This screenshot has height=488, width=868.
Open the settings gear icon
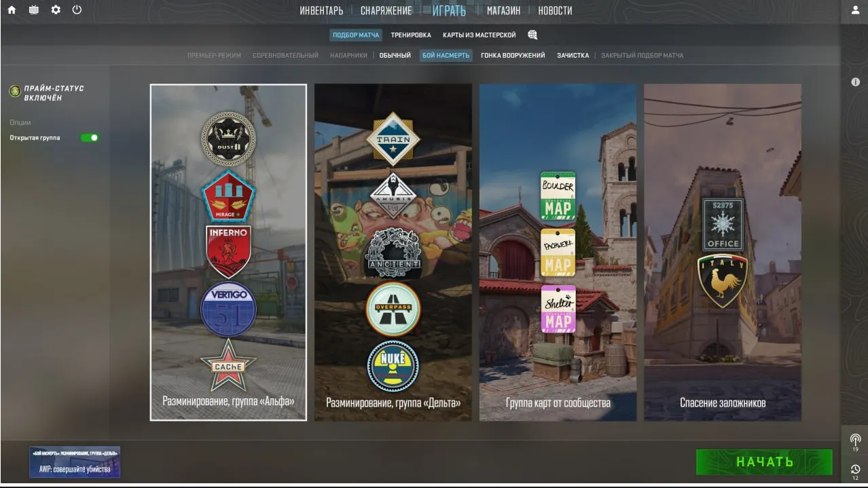click(56, 10)
